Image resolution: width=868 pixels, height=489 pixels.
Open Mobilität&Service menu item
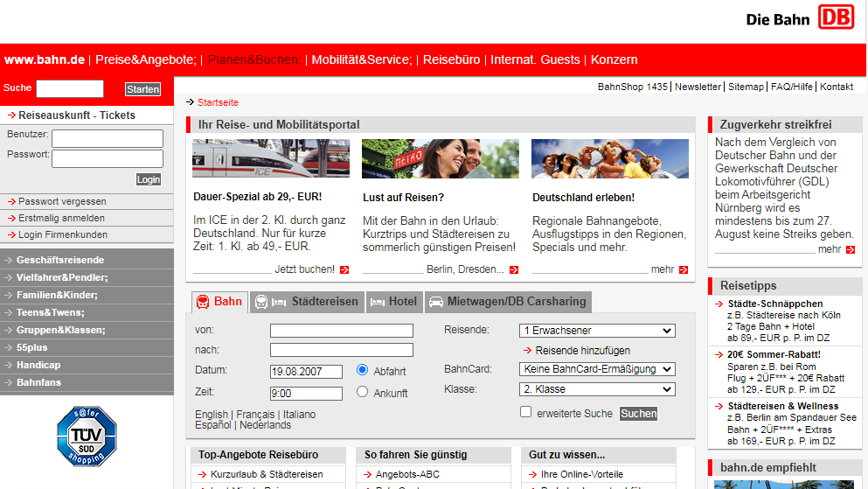tap(361, 60)
